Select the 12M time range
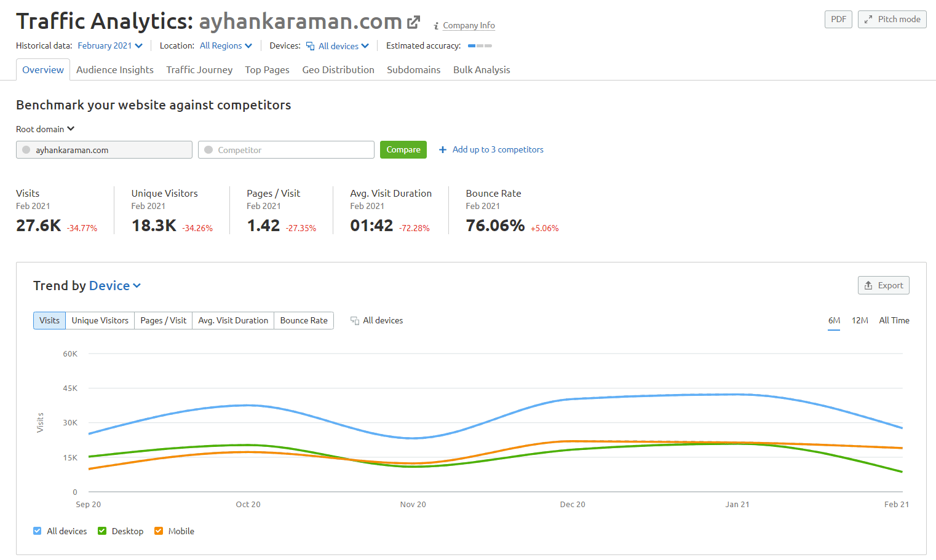 coord(860,321)
